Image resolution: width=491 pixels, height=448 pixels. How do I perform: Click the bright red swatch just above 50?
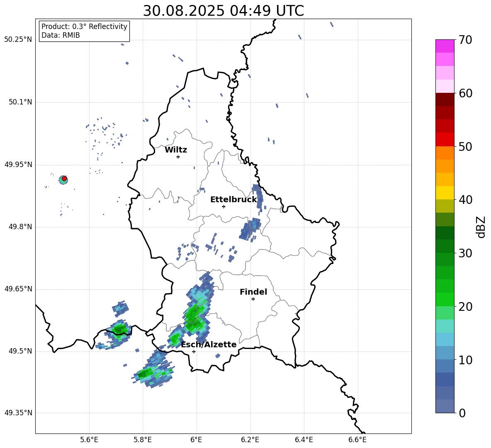pyautogui.click(x=445, y=140)
